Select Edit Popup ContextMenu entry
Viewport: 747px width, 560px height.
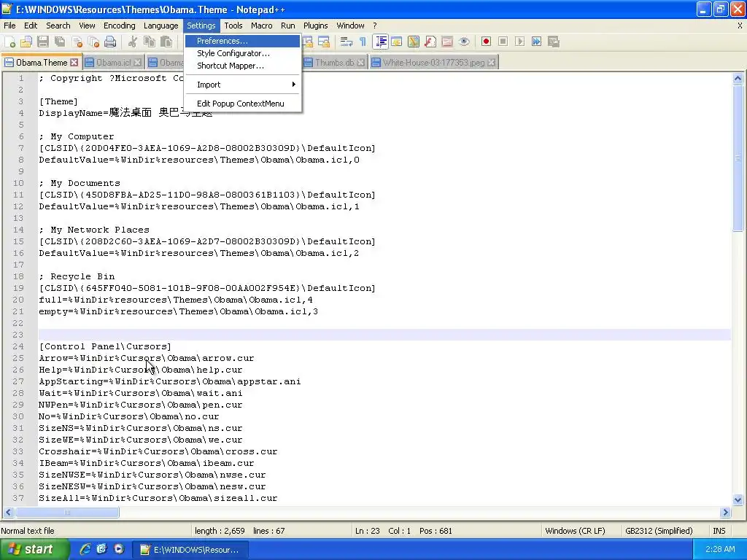tap(243, 104)
